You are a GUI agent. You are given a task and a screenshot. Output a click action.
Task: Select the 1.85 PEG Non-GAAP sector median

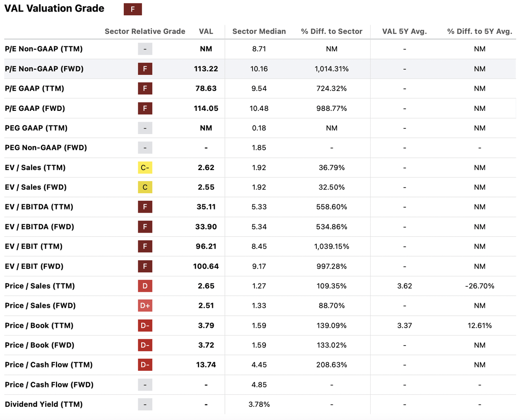point(259,148)
